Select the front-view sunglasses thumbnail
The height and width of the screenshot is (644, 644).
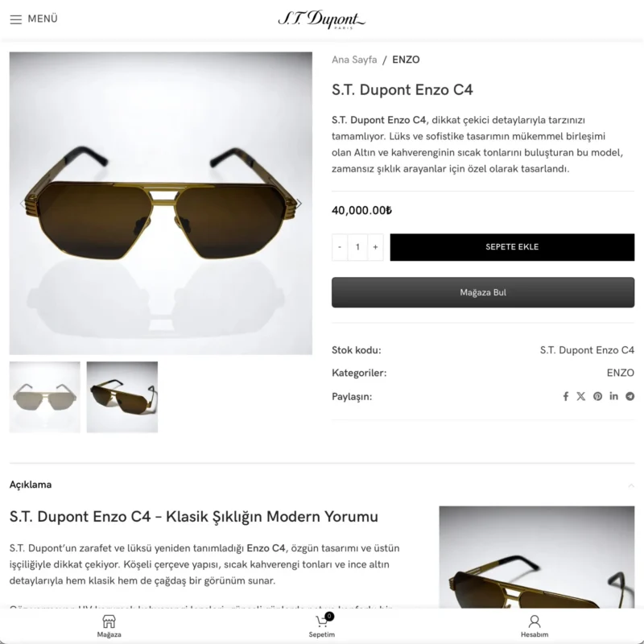tap(45, 397)
